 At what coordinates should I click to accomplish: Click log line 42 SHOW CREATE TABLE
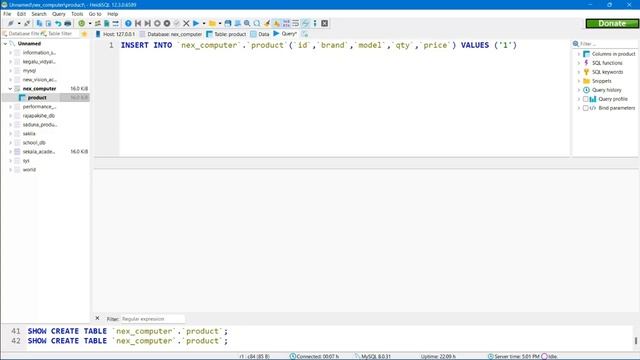[x=127, y=341]
